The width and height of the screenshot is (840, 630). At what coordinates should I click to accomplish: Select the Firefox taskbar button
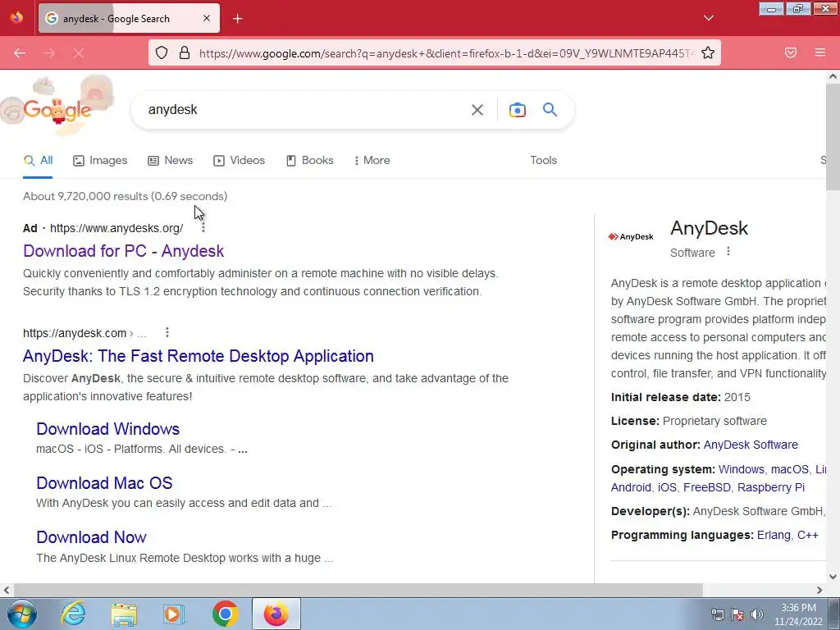click(x=276, y=614)
